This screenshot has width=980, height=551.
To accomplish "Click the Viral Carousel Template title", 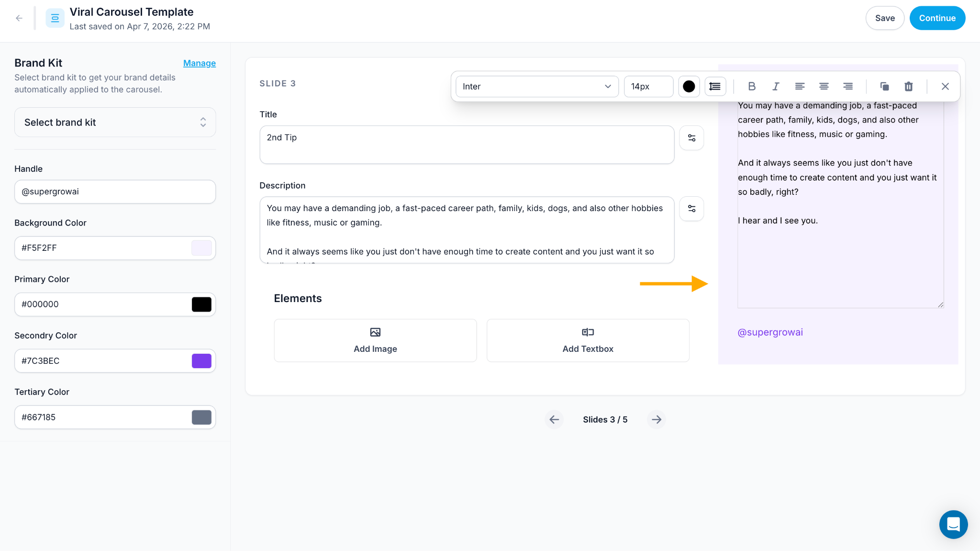I will (132, 12).
